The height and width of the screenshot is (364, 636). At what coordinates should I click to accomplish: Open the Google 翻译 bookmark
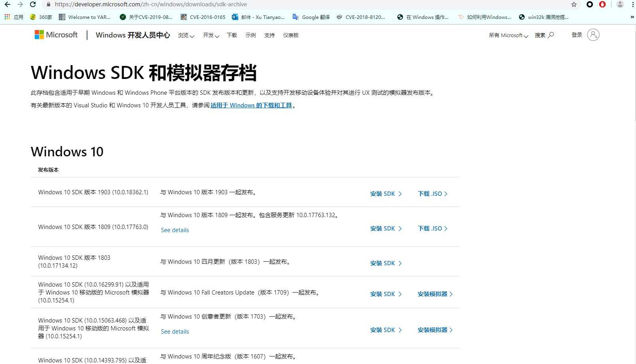[311, 17]
